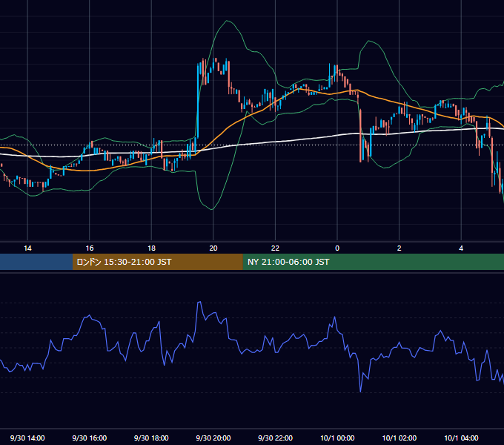Click the '0' hour axis label
504x445 pixels.
[x=337, y=248]
